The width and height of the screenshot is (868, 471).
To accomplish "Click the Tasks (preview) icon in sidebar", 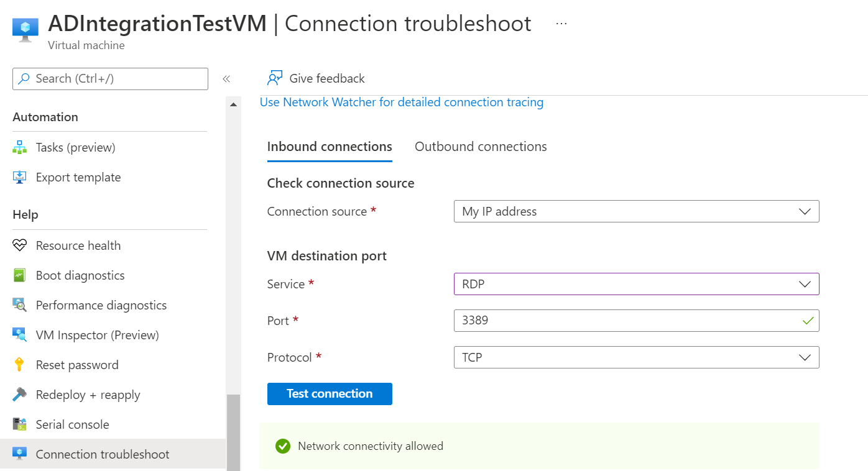I will [x=20, y=147].
